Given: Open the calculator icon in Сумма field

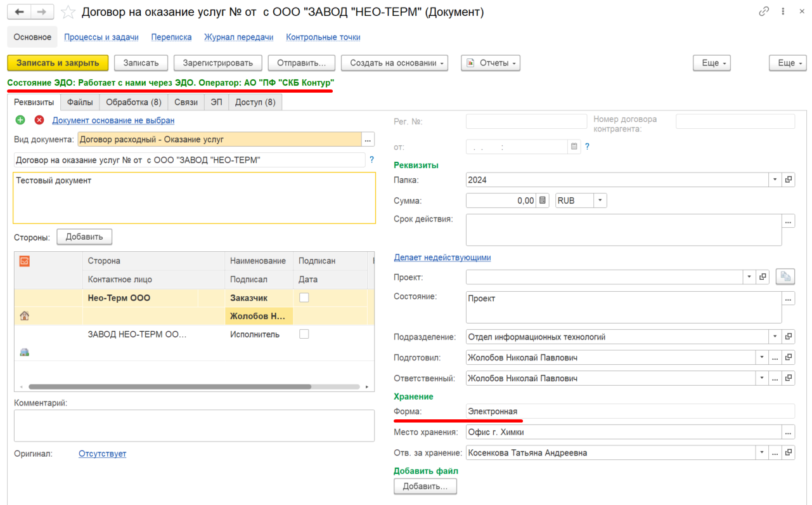Looking at the screenshot, I should [543, 200].
